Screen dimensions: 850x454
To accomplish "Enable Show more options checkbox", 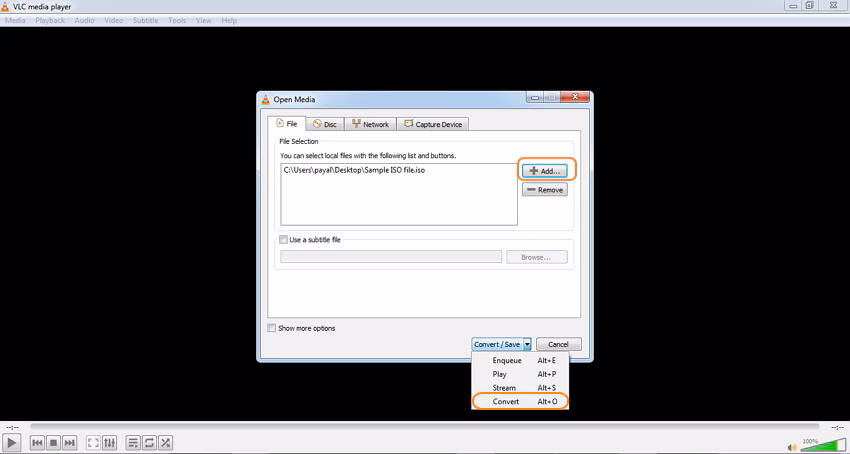I will [x=272, y=328].
